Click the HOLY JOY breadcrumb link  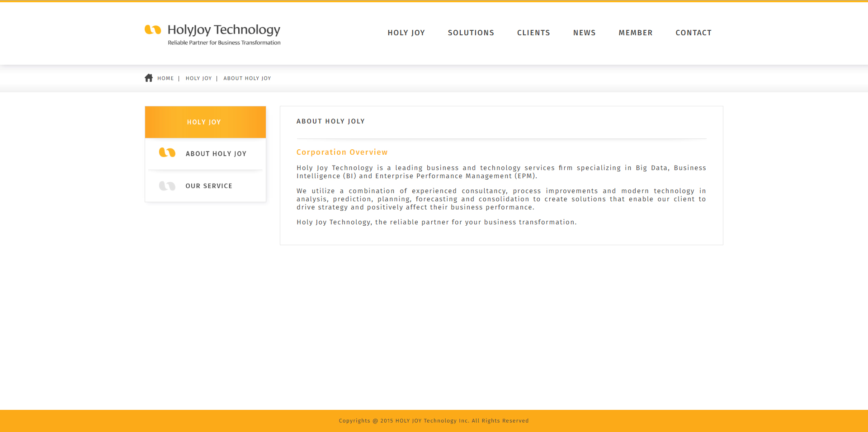(198, 78)
